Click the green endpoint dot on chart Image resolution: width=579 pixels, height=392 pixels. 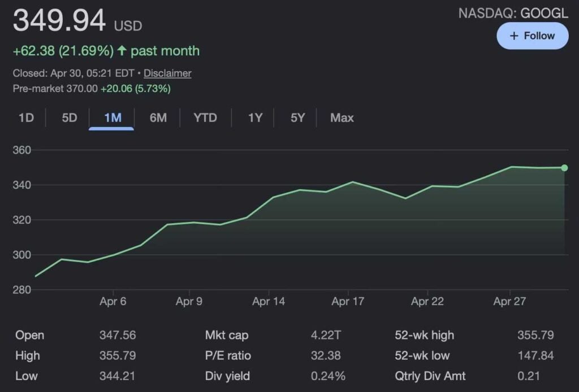[x=564, y=168]
